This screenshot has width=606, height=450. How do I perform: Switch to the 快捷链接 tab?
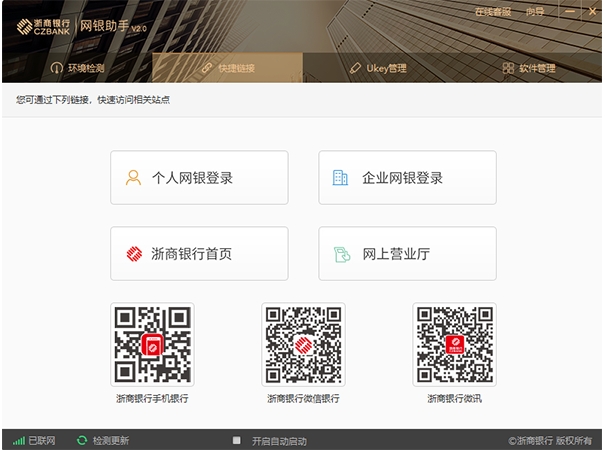[228, 68]
